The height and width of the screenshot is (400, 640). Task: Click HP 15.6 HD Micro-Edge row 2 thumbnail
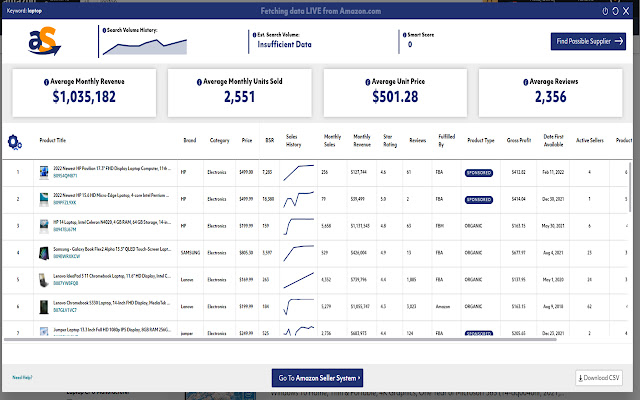tap(44, 199)
